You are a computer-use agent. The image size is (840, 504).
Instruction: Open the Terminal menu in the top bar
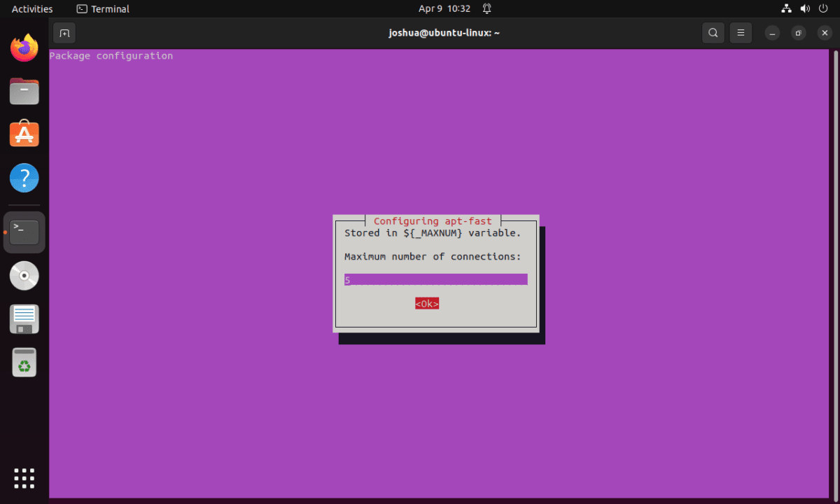tap(102, 8)
